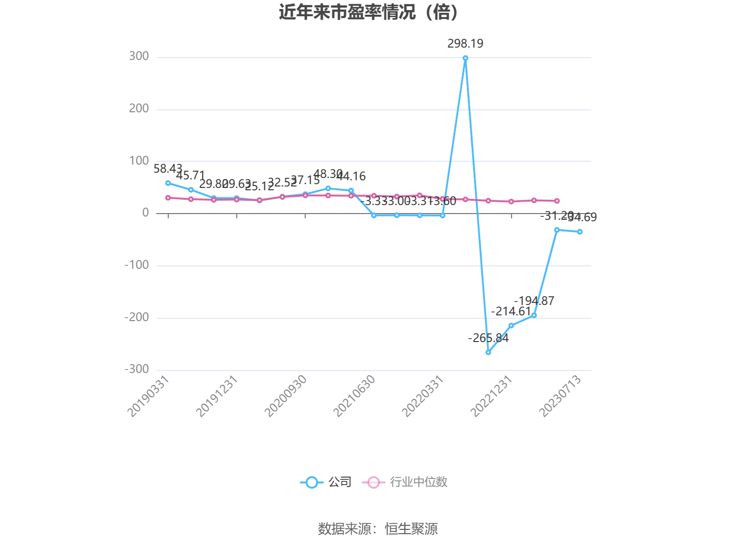Click the final -34.69 data point
Viewport: 756px width, 547px height.
point(580,232)
